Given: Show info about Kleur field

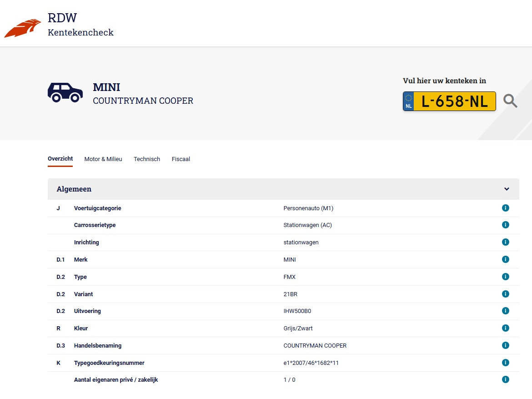Looking at the screenshot, I should click(505, 328).
